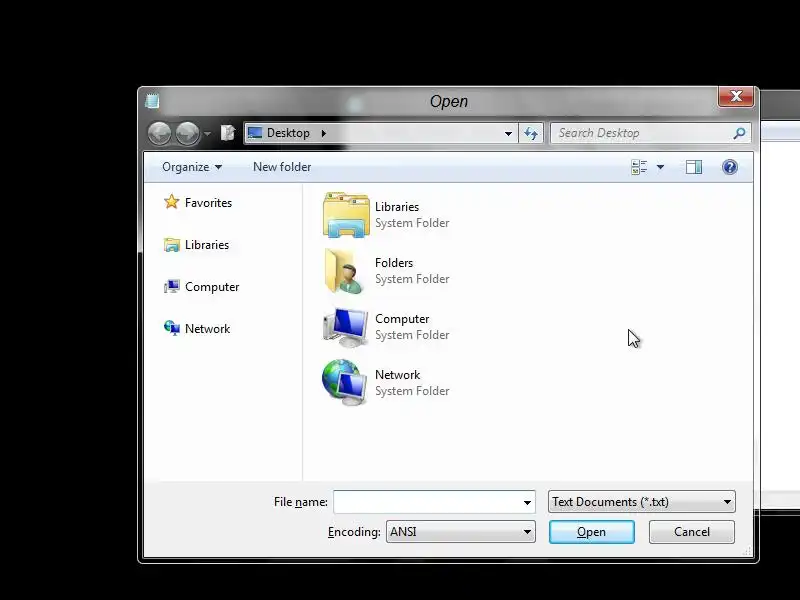Screen dimensions: 800x600
Task: Click into the File name text box
Action: pyautogui.click(x=427, y=502)
